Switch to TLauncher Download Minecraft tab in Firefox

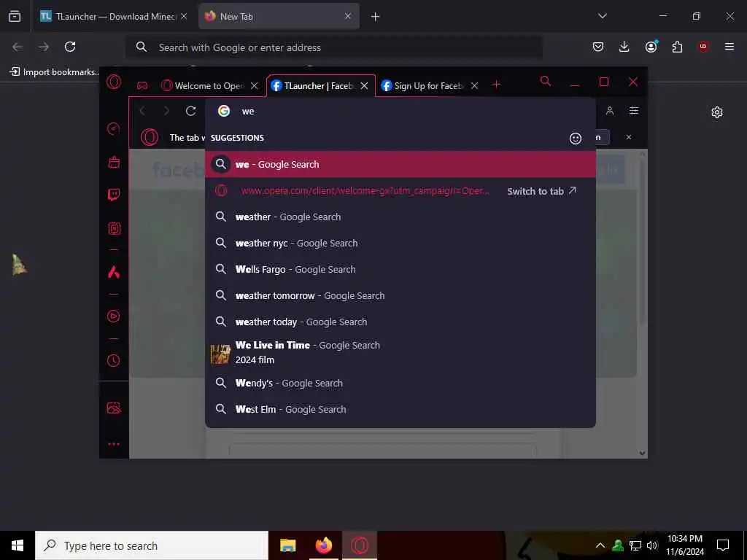pyautogui.click(x=115, y=16)
